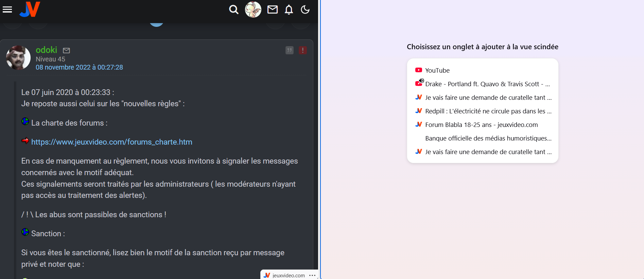Open the user profile avatar in header
644x279 pixels.
tap(253, 10)
